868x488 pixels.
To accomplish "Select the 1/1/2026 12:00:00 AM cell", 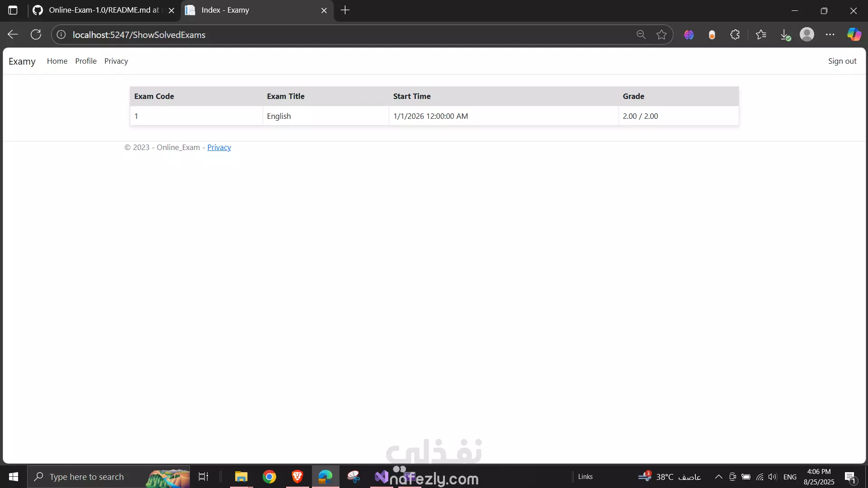I will tap(504, 116).
